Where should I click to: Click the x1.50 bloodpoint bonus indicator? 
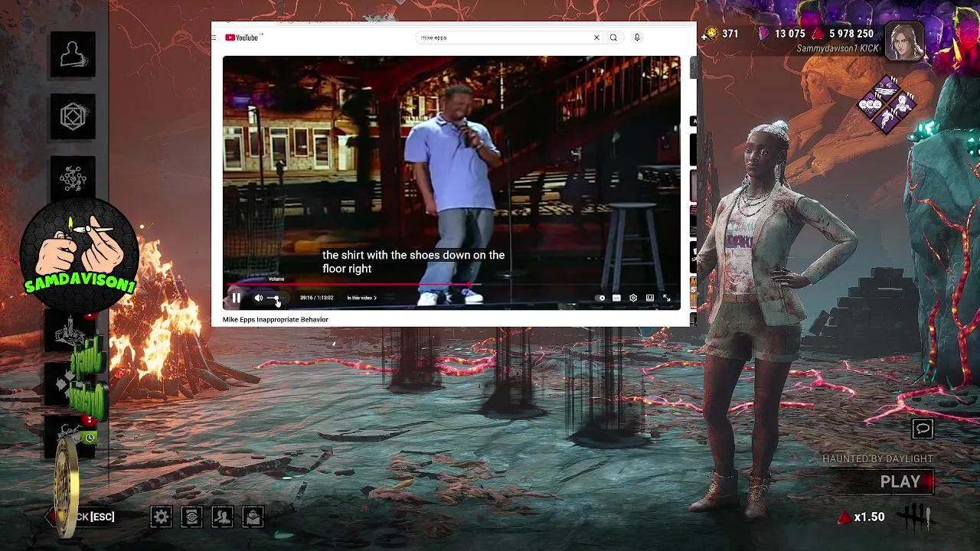862,517
